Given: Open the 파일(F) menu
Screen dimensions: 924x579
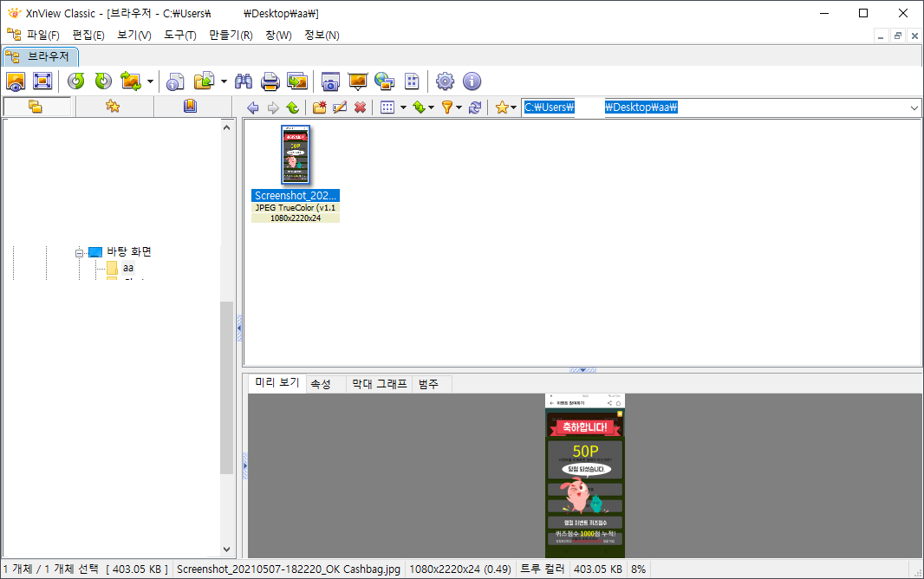Looking at the screenshot, I should point(43,36).
